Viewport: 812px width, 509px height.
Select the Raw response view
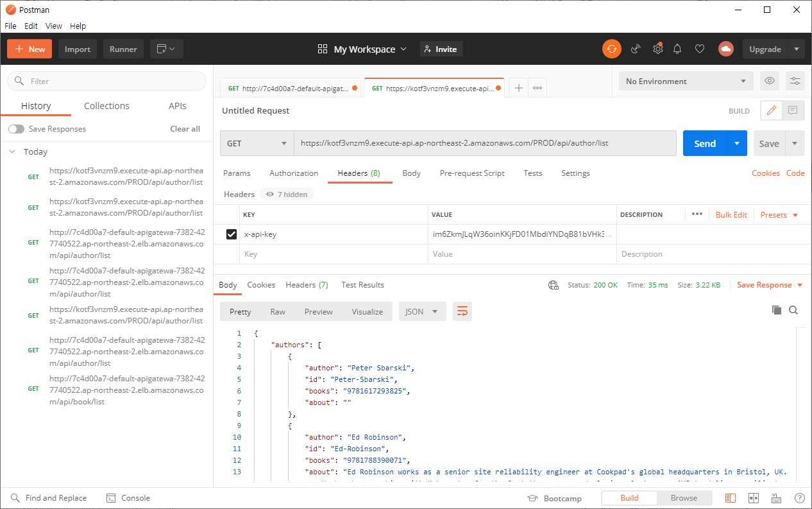pos(278,311)
